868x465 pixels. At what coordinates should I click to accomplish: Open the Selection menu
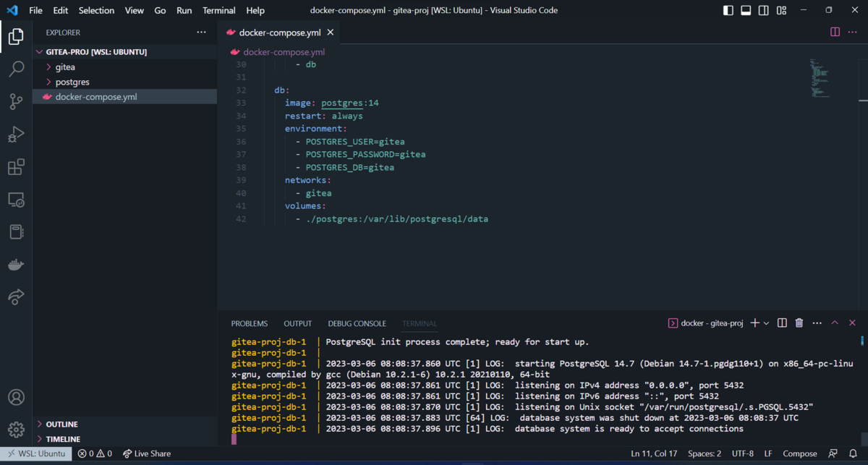96,10
